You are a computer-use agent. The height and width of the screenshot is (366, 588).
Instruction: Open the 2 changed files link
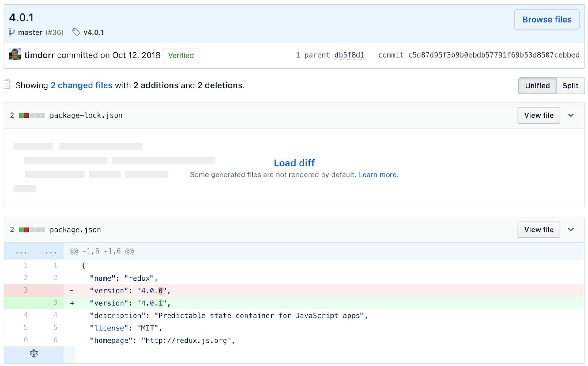[81, 85]
